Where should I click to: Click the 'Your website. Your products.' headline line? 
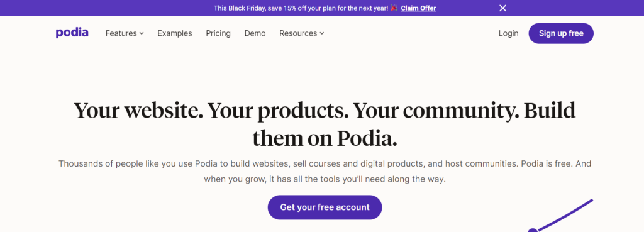click(x=325, y=110)
